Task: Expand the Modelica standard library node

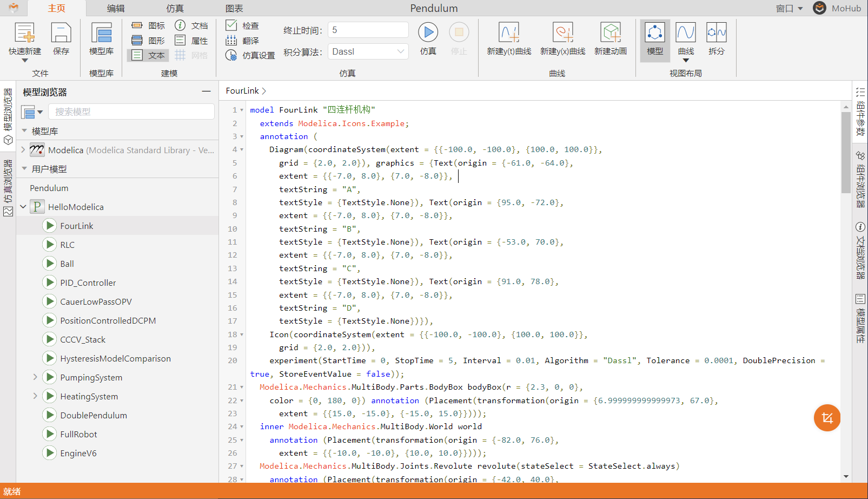Action: click(23, 150)
